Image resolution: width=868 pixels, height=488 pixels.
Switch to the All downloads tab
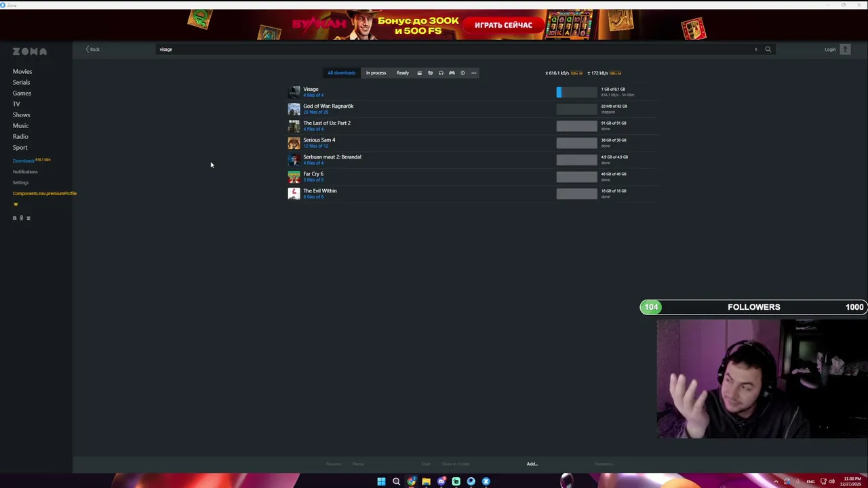tap(341, 73)
